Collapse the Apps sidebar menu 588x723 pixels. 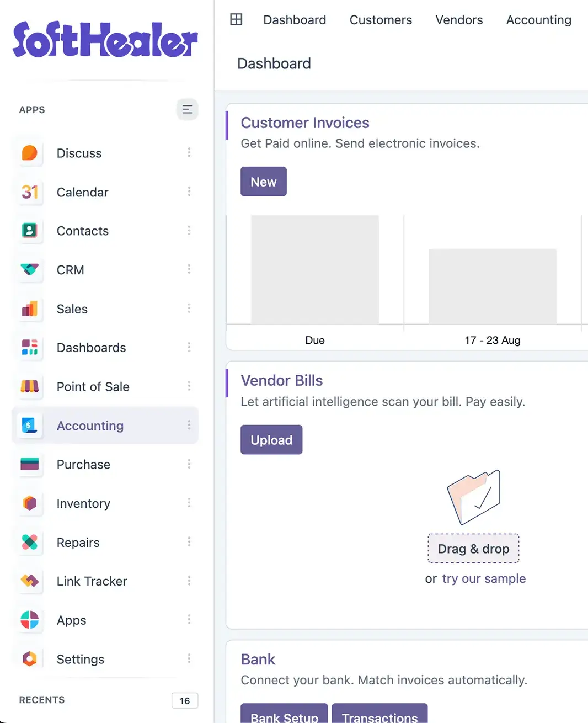click(188, 109)
